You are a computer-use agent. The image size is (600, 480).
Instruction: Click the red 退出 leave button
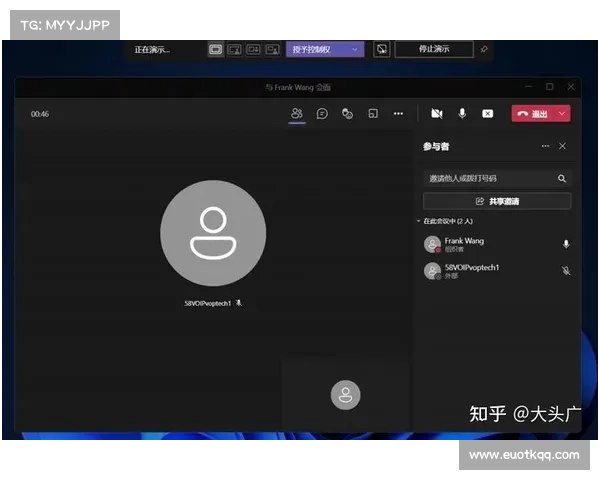[532, 114]
